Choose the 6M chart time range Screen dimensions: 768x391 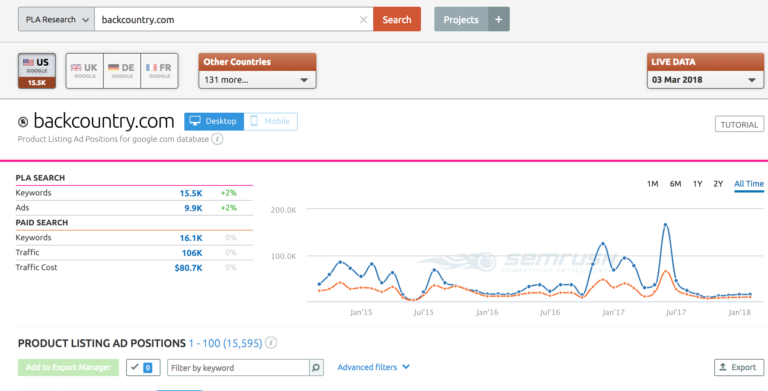point(675,184)
